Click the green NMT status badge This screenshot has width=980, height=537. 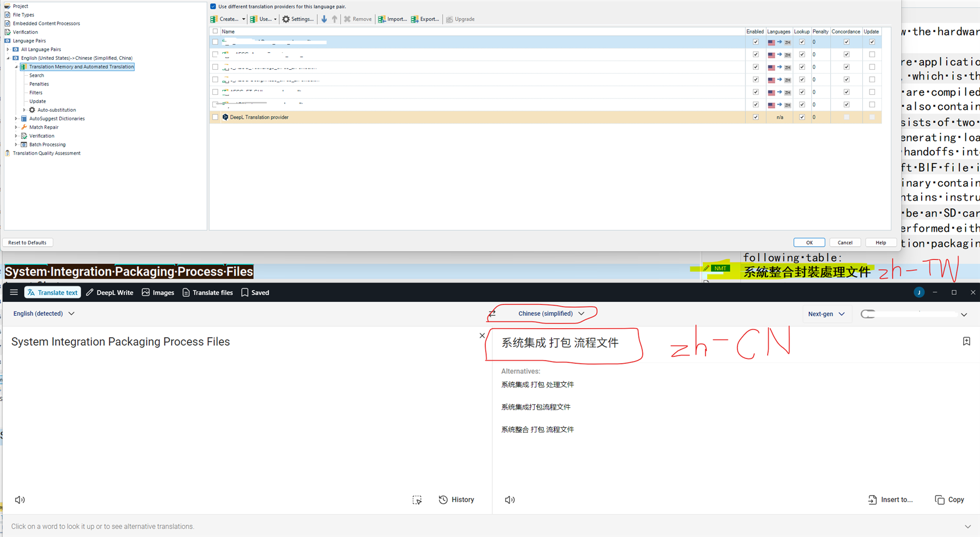(720, 268)
